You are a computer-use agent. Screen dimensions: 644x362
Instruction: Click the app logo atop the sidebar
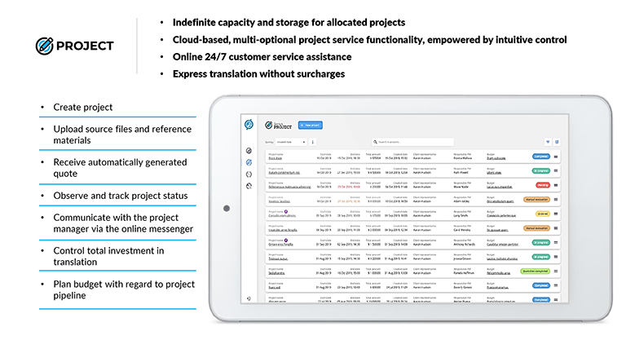point(249,124)
